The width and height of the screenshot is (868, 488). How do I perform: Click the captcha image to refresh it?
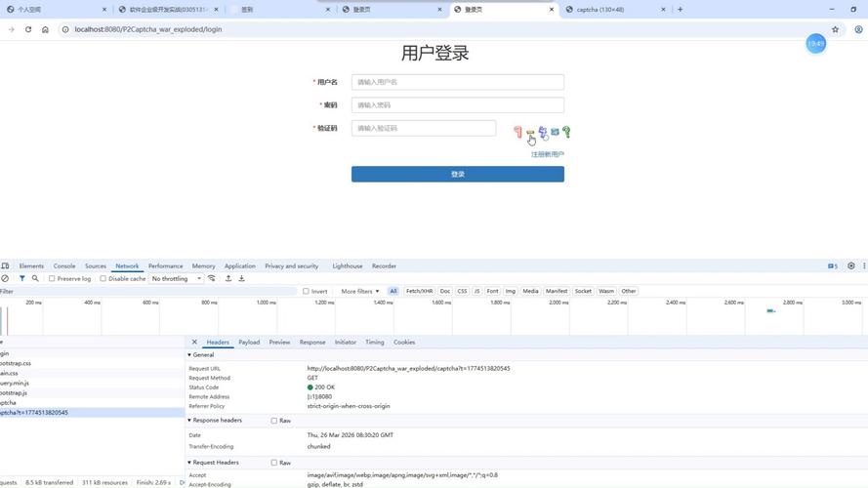tap(542, 132)
